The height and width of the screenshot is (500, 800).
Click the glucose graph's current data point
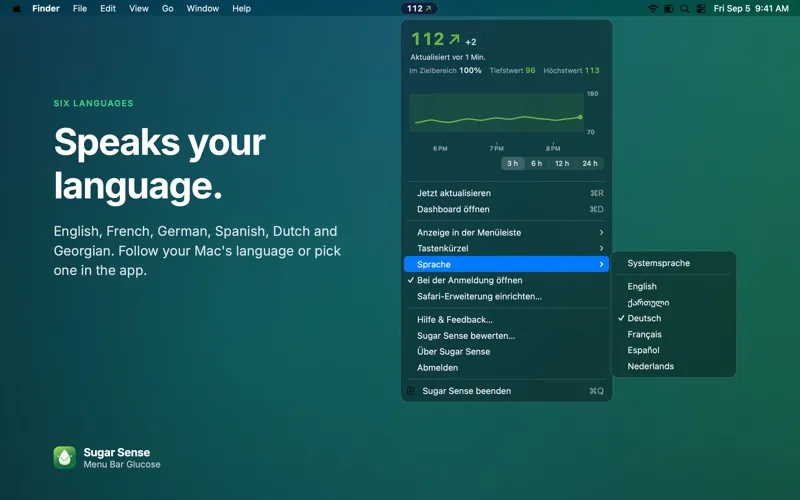pos(580,117)
